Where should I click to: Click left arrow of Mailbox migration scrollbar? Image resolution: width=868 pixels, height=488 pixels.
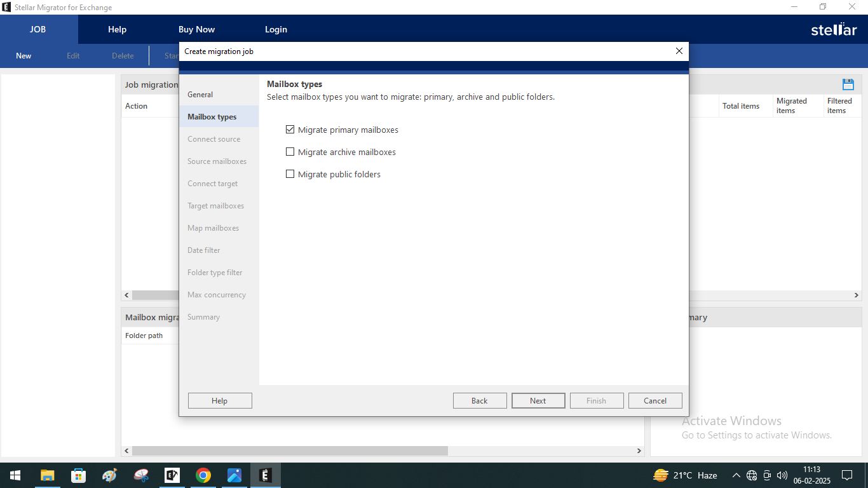(127, 451)
